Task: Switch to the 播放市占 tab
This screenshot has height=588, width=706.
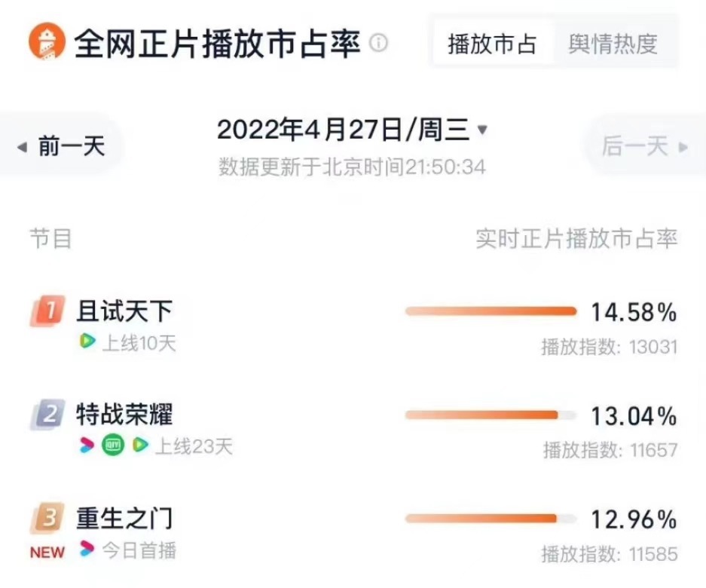Action: [x=492, y=44]
